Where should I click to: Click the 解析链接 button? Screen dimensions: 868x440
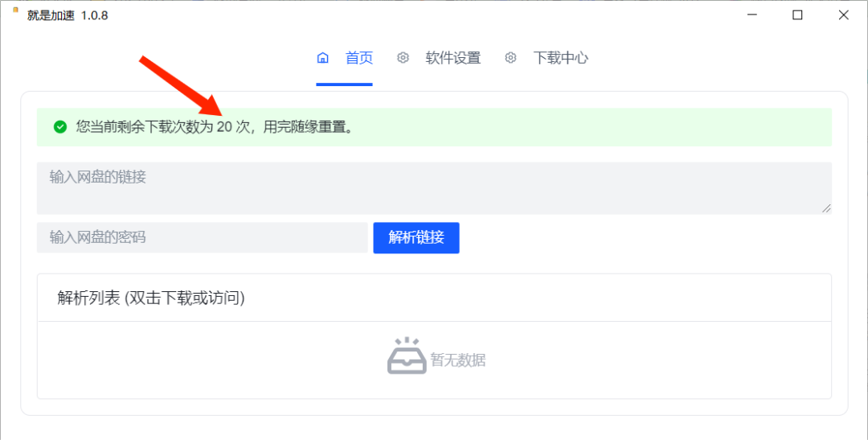[x=416, y=238]
